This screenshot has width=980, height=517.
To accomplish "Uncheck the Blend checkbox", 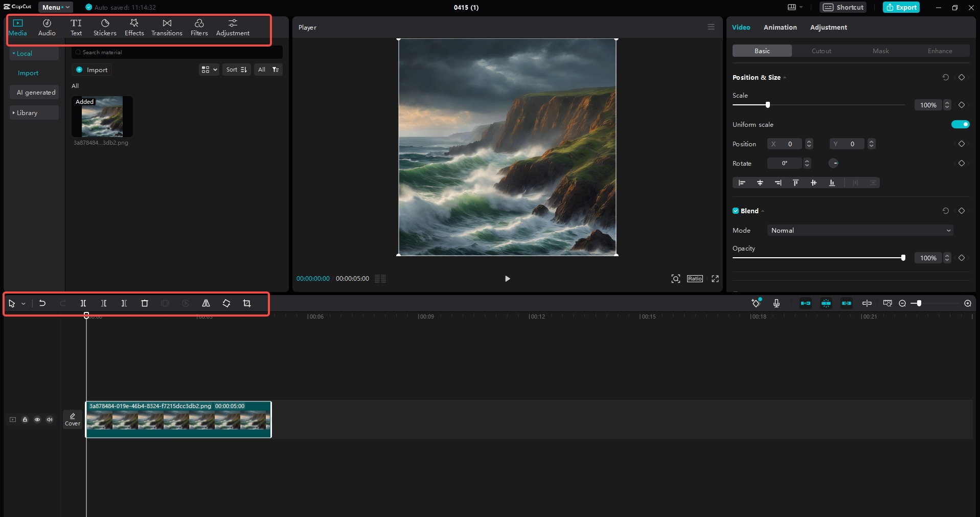I will (736, 210).
